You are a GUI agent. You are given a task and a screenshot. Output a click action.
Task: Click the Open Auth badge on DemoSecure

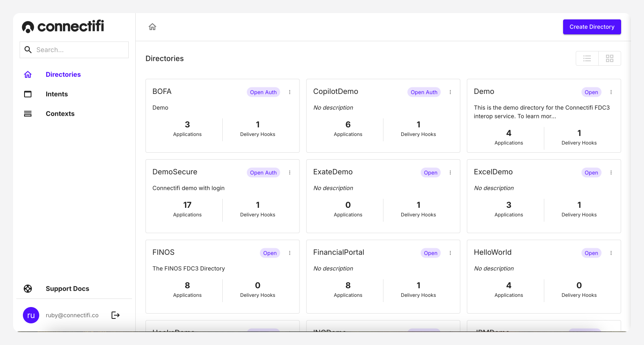point(263,173)
